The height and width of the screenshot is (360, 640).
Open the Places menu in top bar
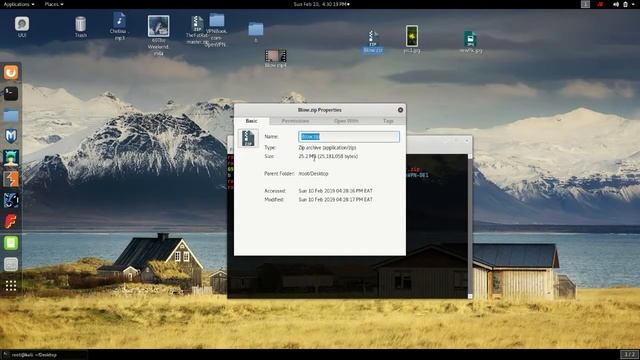[53, 4]
